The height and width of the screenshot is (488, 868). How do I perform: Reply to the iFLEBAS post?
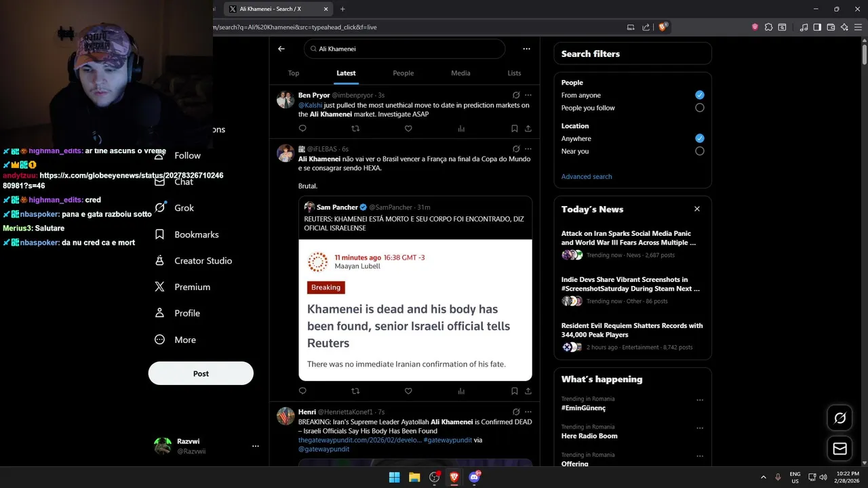tap(302, 391)
